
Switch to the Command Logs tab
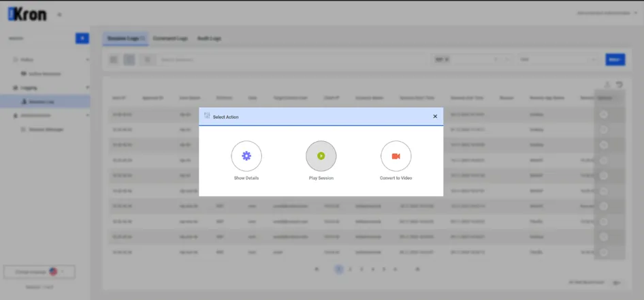click(170, 38)
